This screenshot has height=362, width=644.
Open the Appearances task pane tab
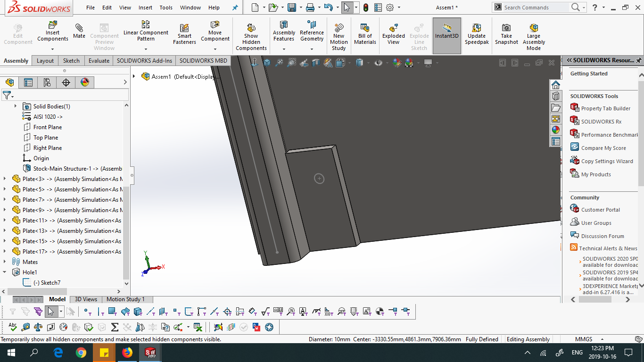click(556, 130)
